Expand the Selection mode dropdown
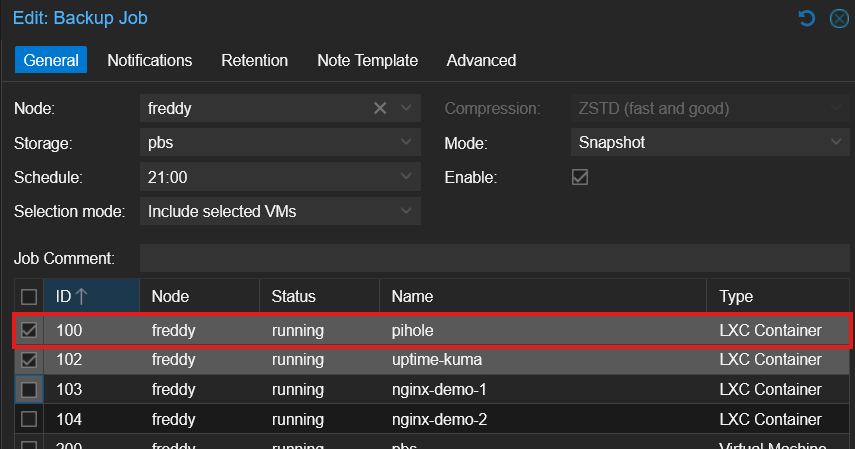The width and height of the screenshot is (855, 449). pos(406,211)
